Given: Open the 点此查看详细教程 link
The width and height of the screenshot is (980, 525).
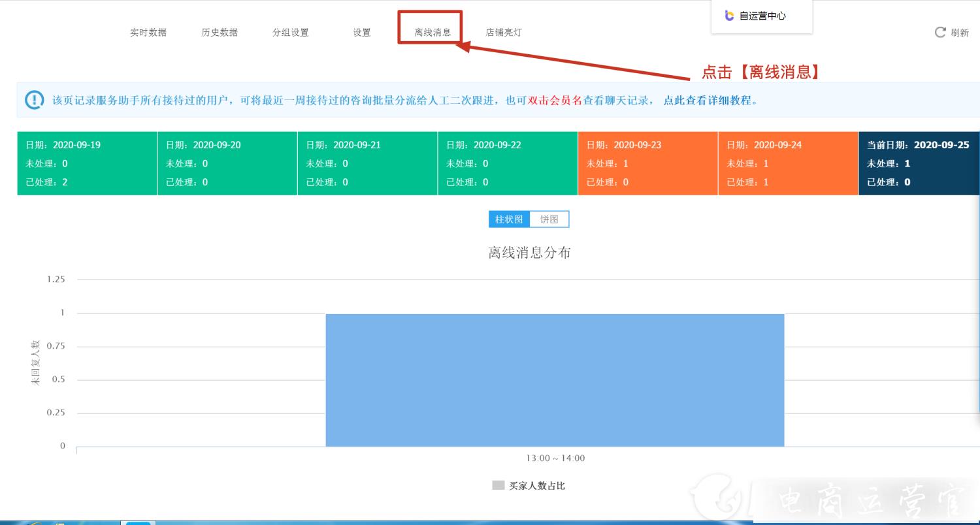Looking at the screenshot, I should click(x=707, y=101).
